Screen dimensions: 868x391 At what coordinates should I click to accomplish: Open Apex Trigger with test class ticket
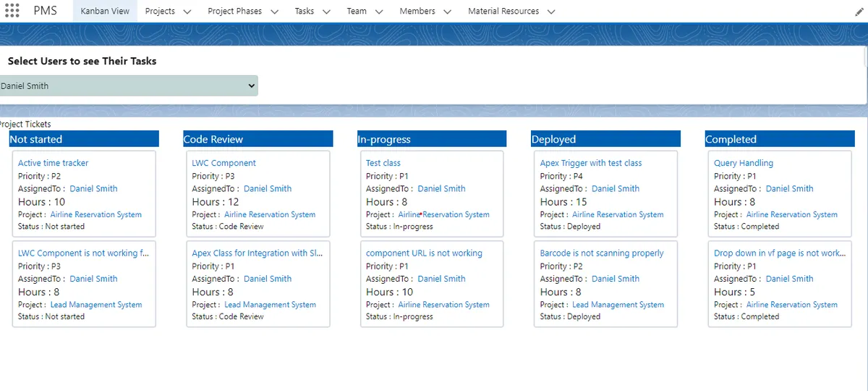591,163
